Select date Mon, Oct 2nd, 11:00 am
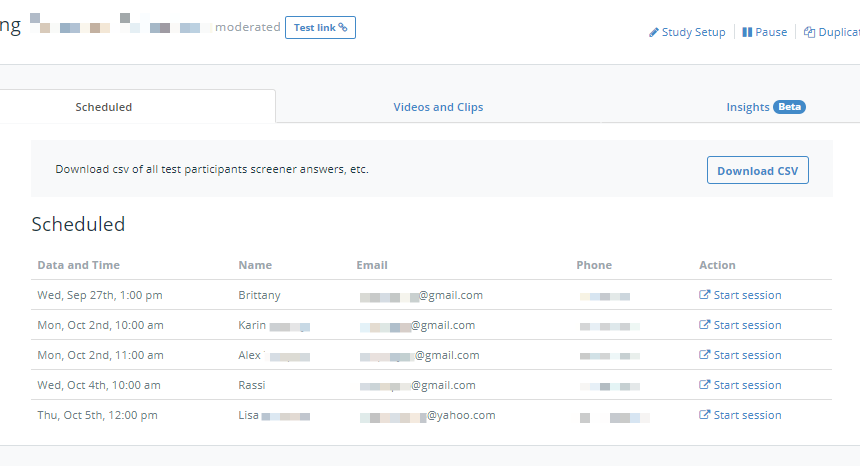The height and width of the screenshot is (466, 860). pos(100,356)
